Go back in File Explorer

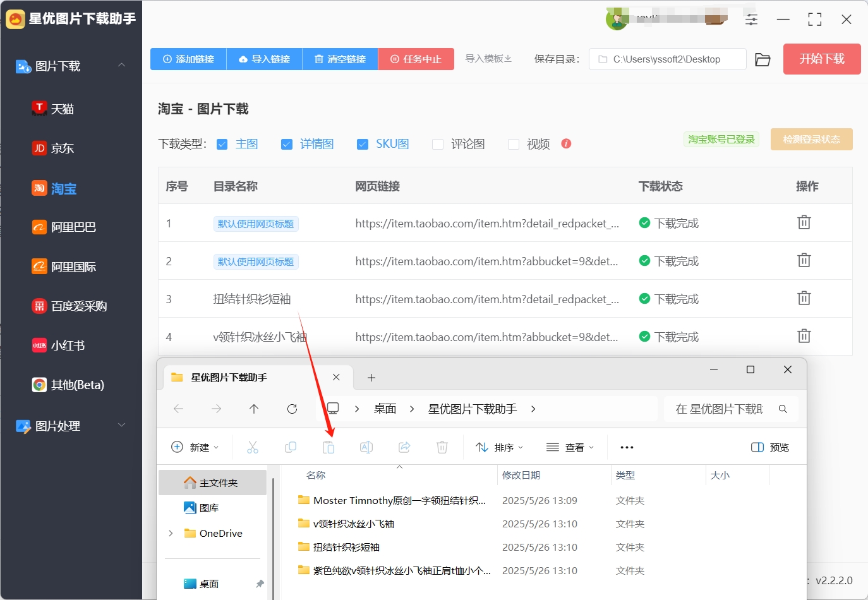click(x=178, y=409)
